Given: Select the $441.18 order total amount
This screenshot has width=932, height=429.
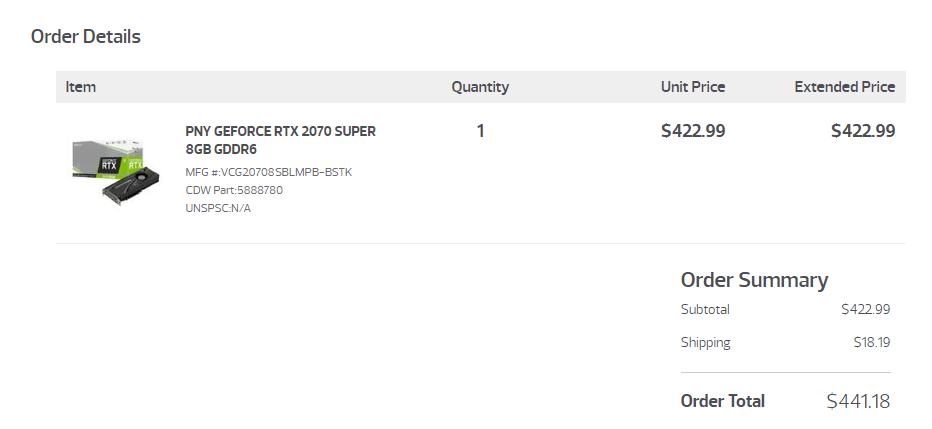Looking at the screenshot, I should tap(857, 401).
